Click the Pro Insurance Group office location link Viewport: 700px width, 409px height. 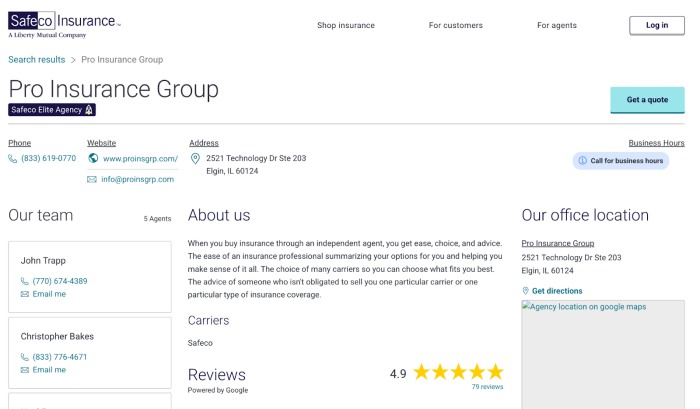(558, 243)
